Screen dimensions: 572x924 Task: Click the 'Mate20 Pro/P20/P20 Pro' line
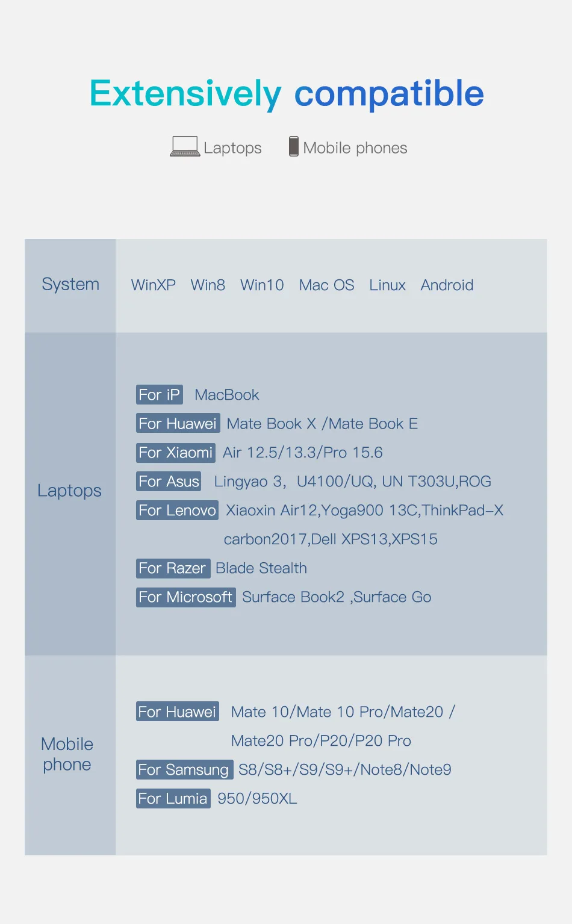pyautogui.click(x=321, y=741)
